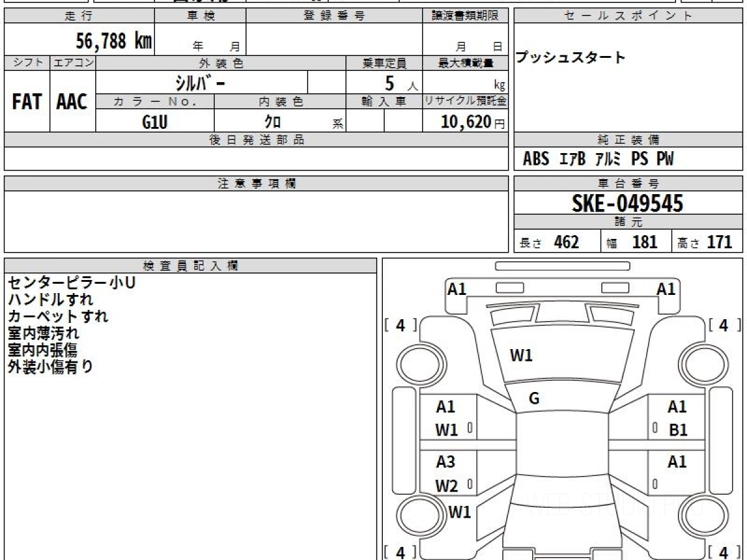Select the アルミ equipment entry

click(608, 159)
